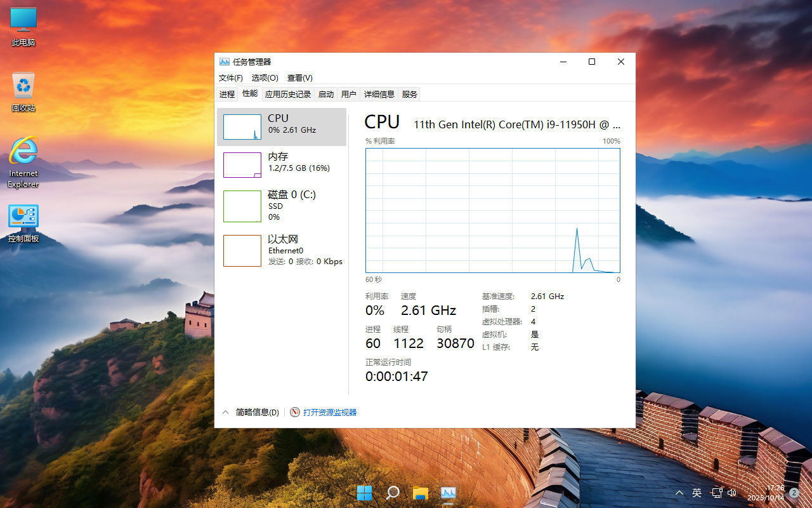The width and height of the screenshot is (812, 508).
Task: Open the notification center showing badge 2
Action: (x=793, y=492)
